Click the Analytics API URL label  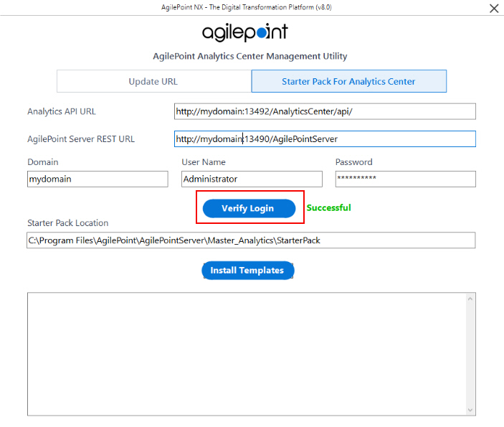(62, 111)
